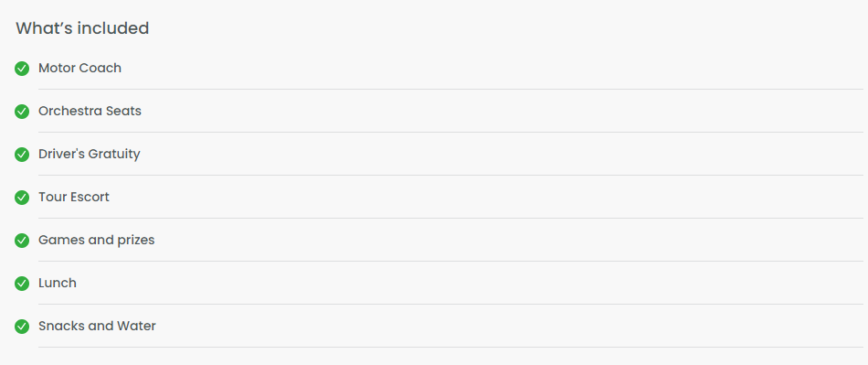Click the Tour Escort item label

click(74, 197)
